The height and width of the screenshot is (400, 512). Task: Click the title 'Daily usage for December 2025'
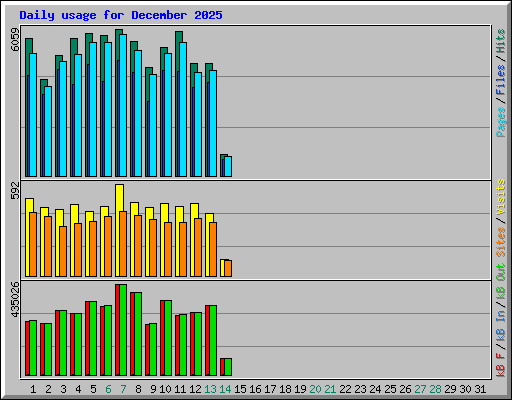tap(121, 15)
